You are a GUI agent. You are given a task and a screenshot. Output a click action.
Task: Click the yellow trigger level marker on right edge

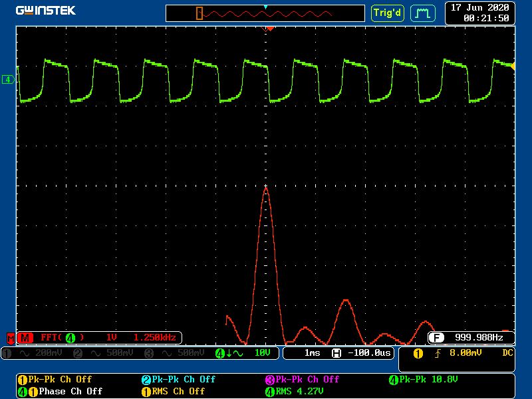pyautogui.click(x=513, y=66)
